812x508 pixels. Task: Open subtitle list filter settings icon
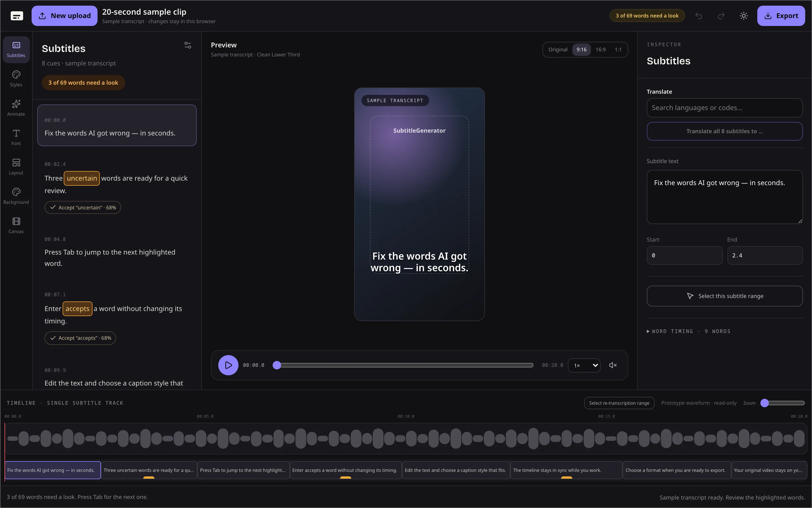187,45
